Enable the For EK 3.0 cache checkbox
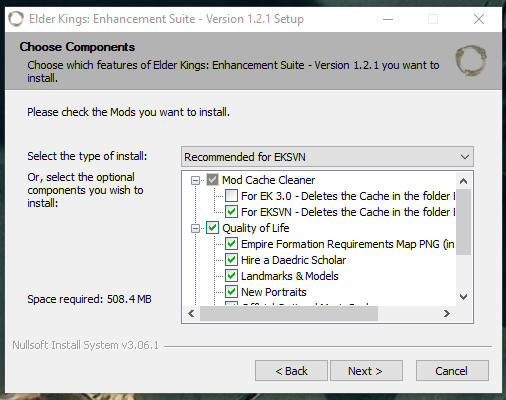 coord(231,196)
